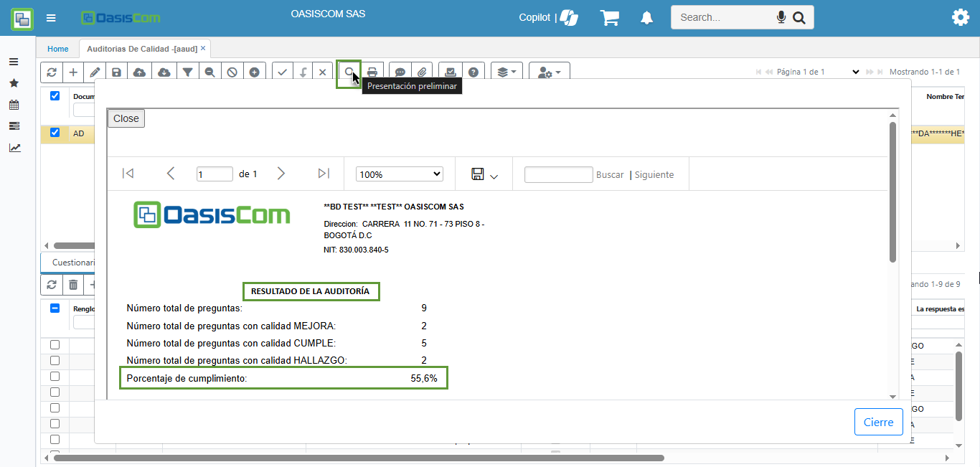This screenshot has height=467, width=980.
Task: Open the Cuestionari tab in the lower panel
Action: click(x=73, y=263)
